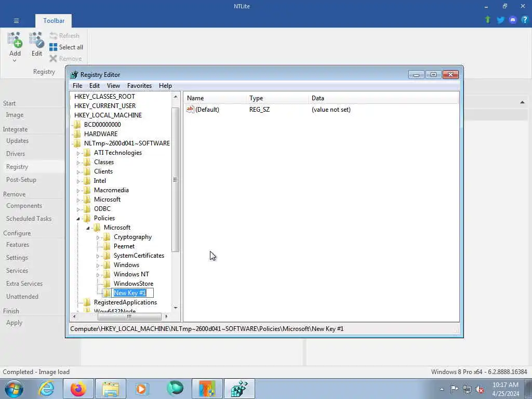
Task: Open the media player taskbar icon
Action: [x=142, y=389]
